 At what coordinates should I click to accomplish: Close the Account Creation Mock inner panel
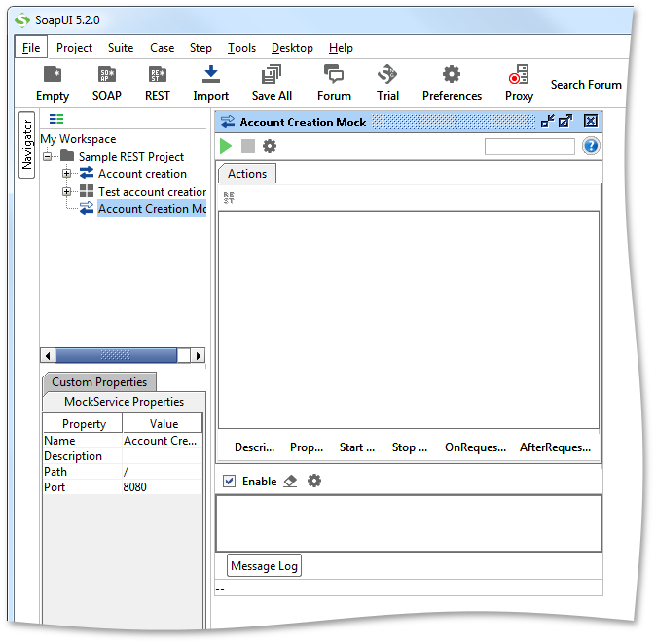[x=591, y=122]
